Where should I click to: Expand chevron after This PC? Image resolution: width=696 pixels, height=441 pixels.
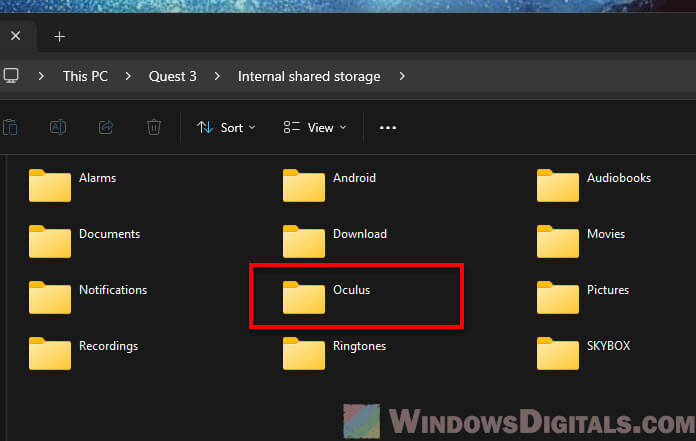pos(128,76)
